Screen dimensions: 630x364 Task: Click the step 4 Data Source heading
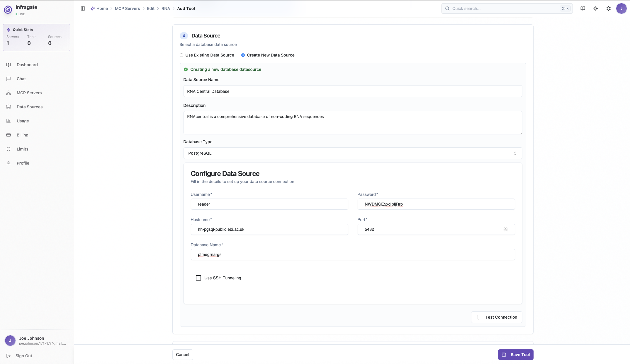tap(206, 36)
